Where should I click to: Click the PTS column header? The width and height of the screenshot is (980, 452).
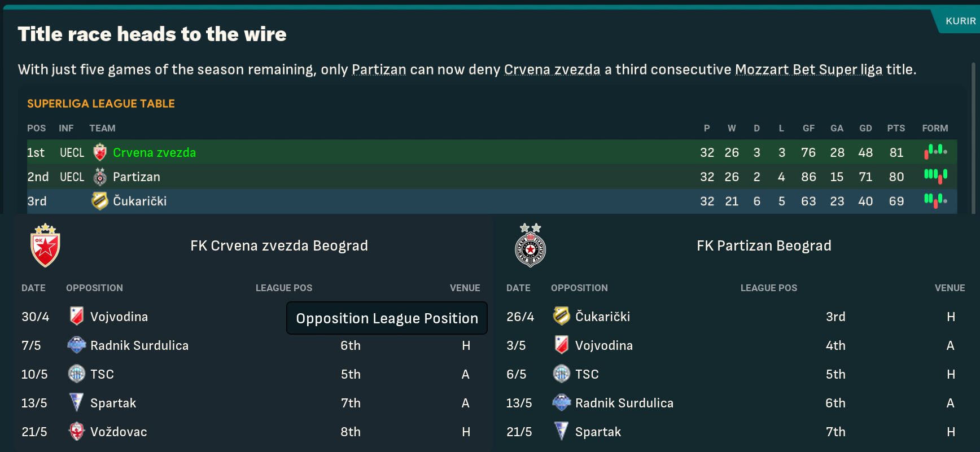click(896, 128)
